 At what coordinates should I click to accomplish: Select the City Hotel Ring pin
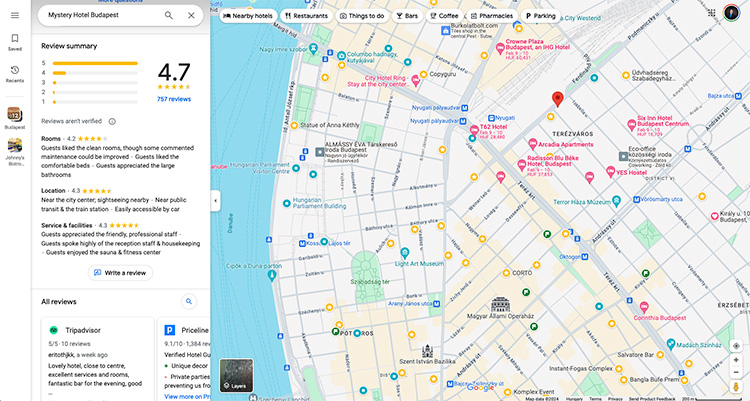click(416, 81)
